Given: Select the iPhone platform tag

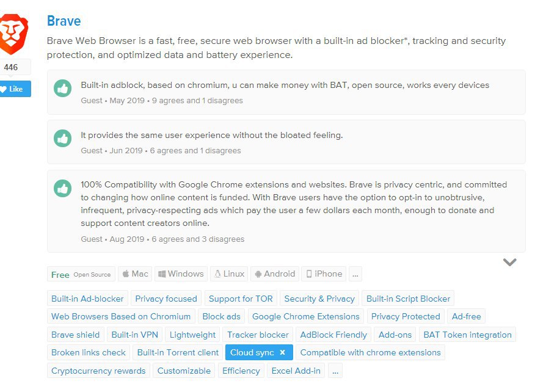Looking at the screenshot, I should (x=324, y=274).
